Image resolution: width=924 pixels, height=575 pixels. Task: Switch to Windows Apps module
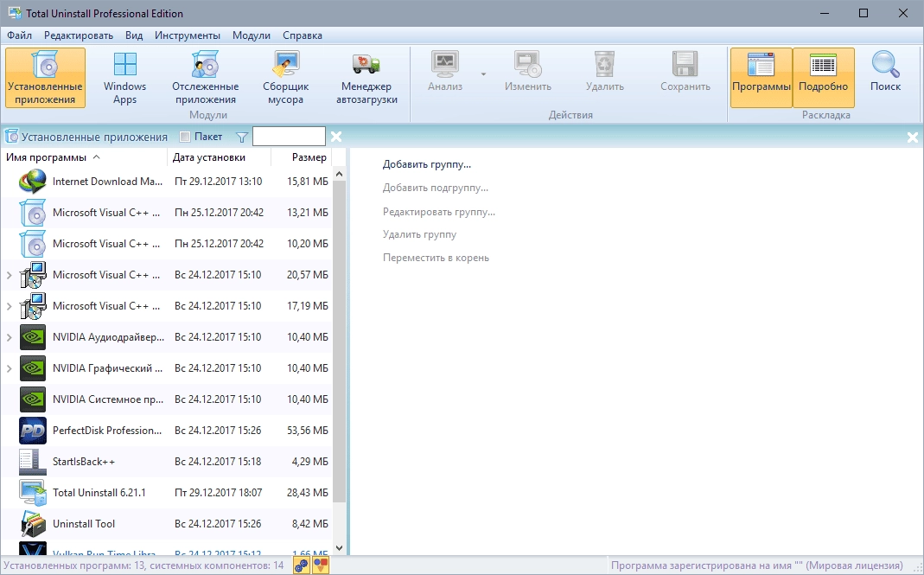pos(125,78)
